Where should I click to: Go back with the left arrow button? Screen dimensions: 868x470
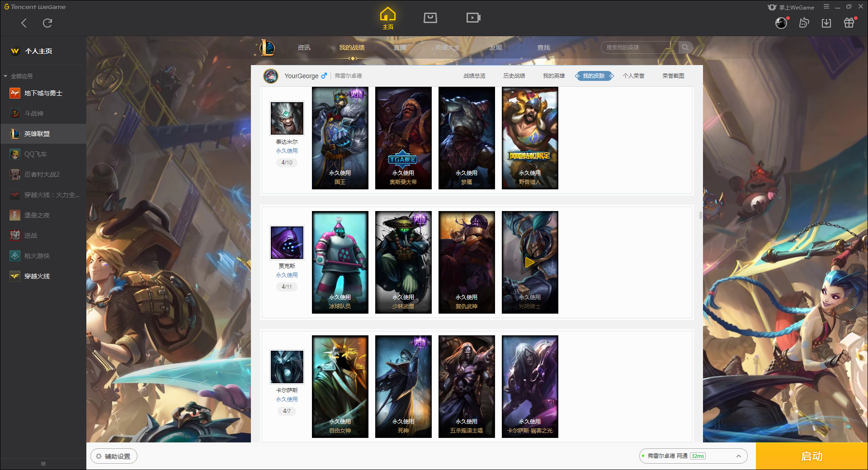pyautogui.click(x=24, y=23)
